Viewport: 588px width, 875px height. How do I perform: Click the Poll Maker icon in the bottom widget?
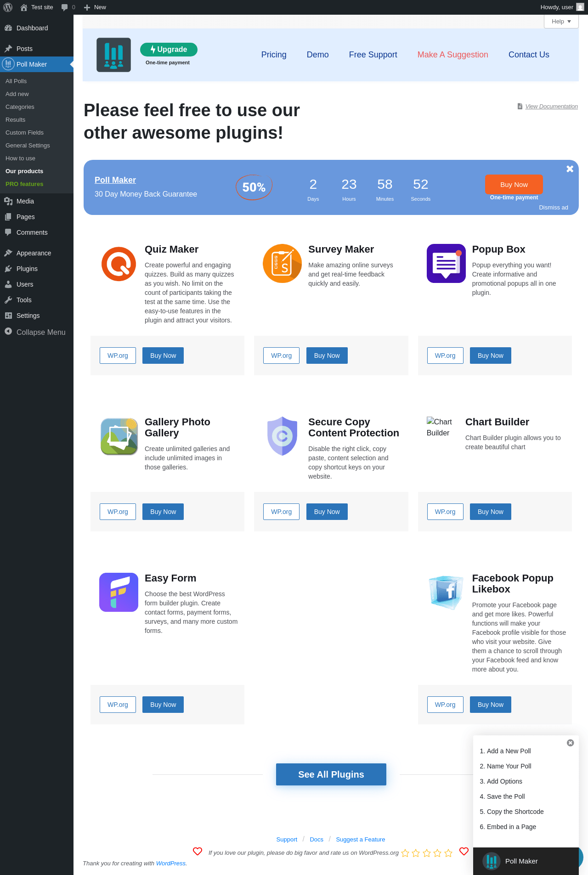pyautogui.click(x=492, y=861)
